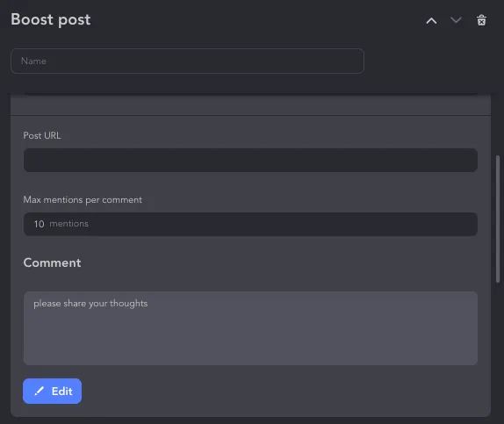This screenshot has height=424, width=504.
Task: Open comment editor with Edit button
Action: coord(52,391)
